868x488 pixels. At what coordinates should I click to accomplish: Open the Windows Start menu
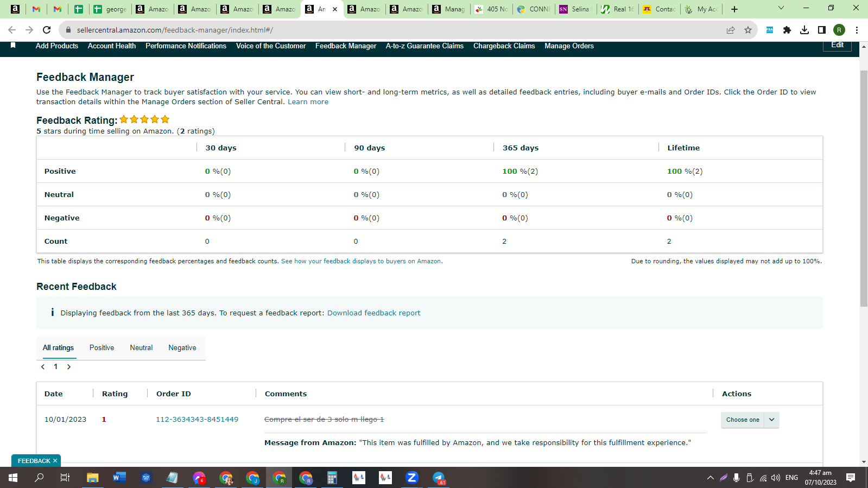click(13, 478)
